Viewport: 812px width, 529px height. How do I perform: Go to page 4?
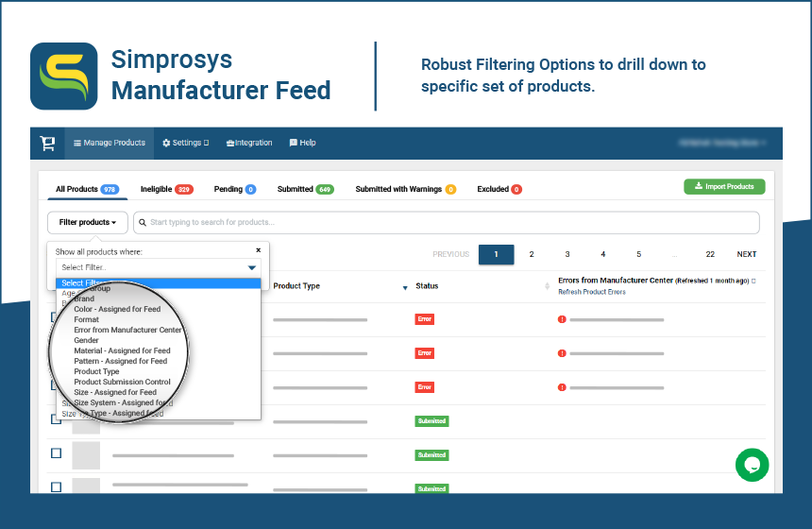(602, 254)
